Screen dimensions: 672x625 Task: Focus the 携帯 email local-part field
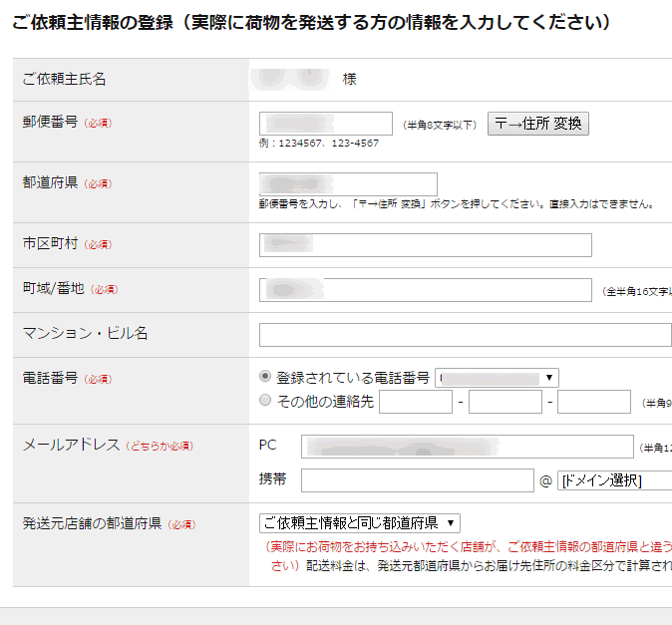pos(417,480)
